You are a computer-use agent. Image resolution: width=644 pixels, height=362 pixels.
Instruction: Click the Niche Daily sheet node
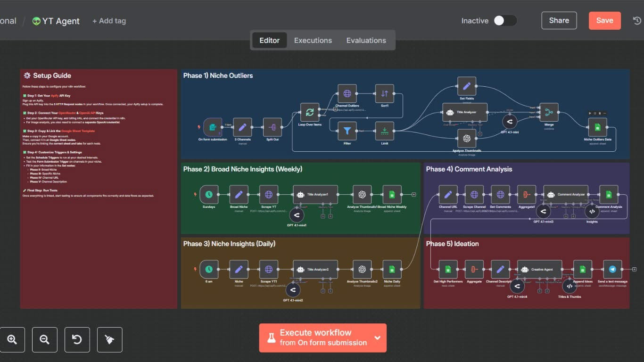point(392,269)
